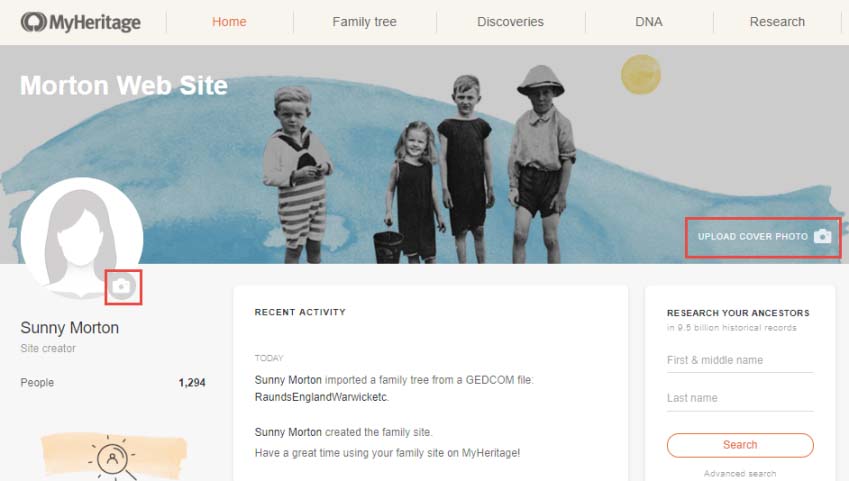The image size is (849, 481).
Task: Open the Home tab
Action: (229, 22)
